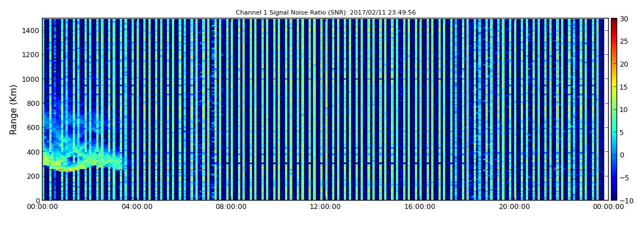
Task: Click the 1200 range tick label
Action: (31, 55)
